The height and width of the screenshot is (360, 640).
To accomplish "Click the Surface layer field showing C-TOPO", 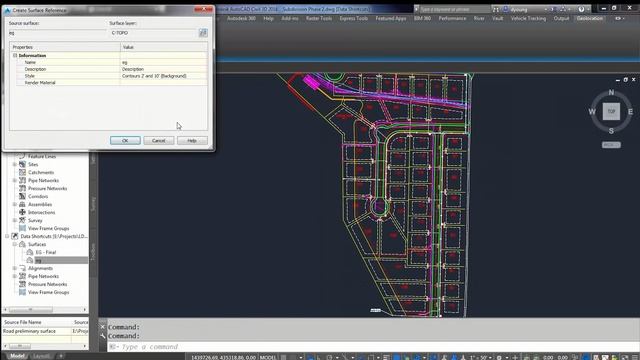I will point(153,33).
